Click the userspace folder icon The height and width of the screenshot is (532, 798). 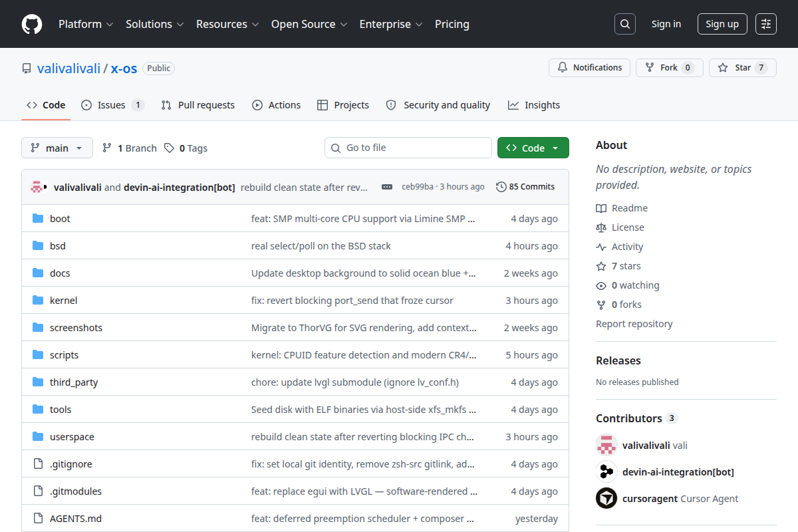click(x=38, y=437)
